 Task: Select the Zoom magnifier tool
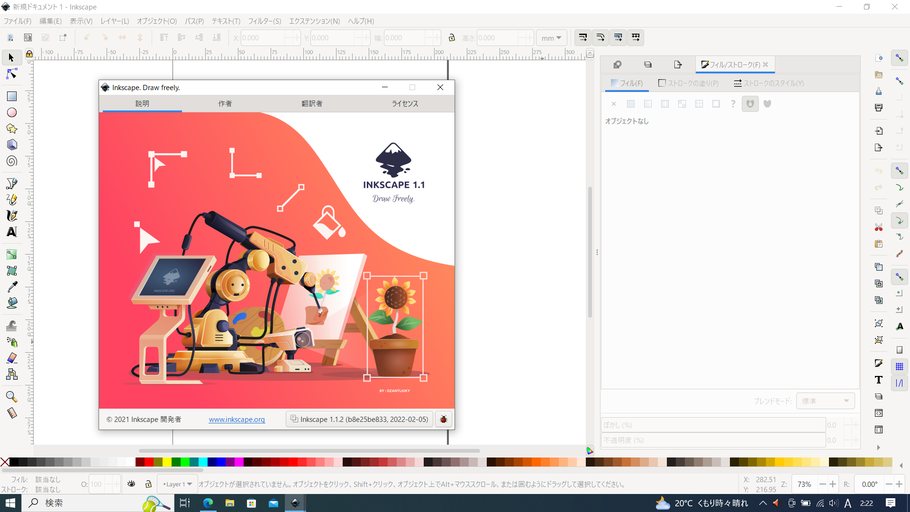pyautogui.click(x=11, y=397)
